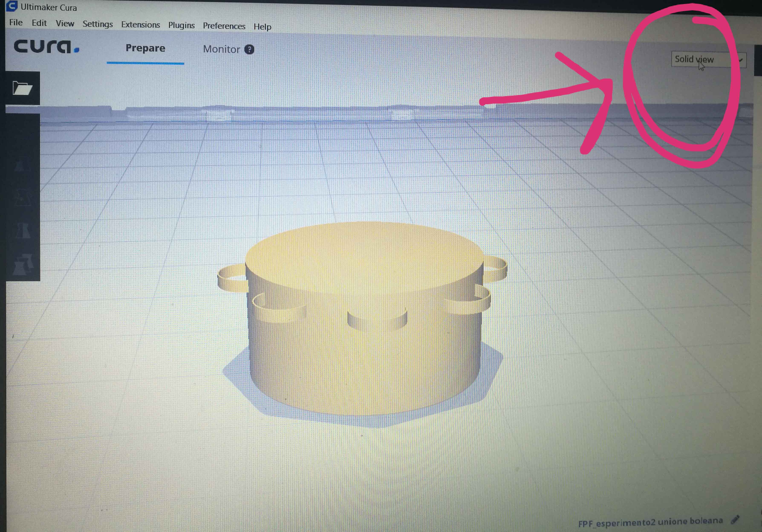Open the File menu
762x532 pixels.
point(16,23)
